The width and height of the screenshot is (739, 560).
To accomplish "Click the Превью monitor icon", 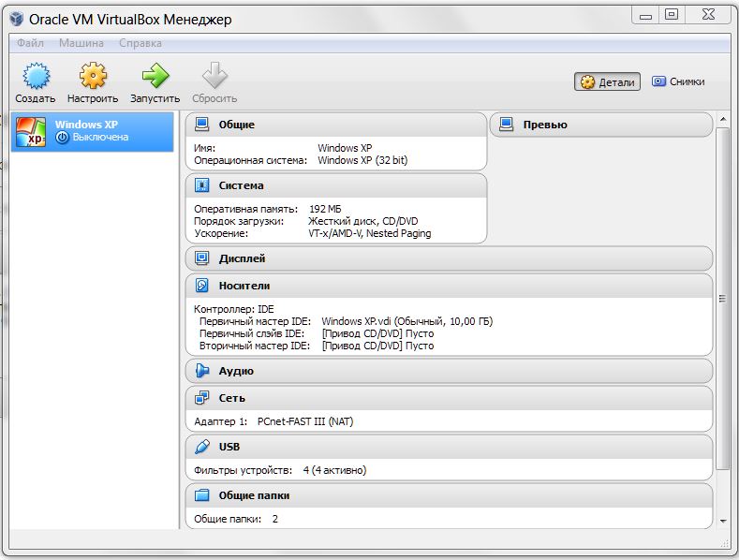I will point(506,125).
